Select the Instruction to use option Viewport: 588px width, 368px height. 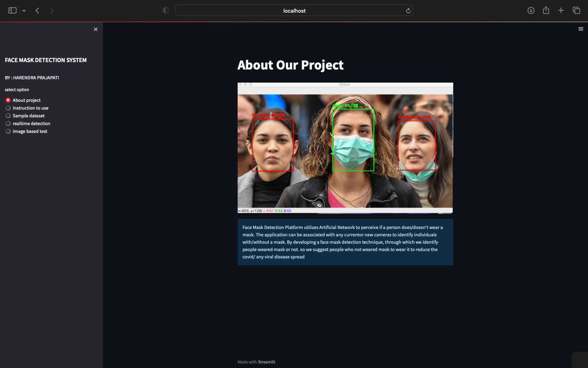31,108
